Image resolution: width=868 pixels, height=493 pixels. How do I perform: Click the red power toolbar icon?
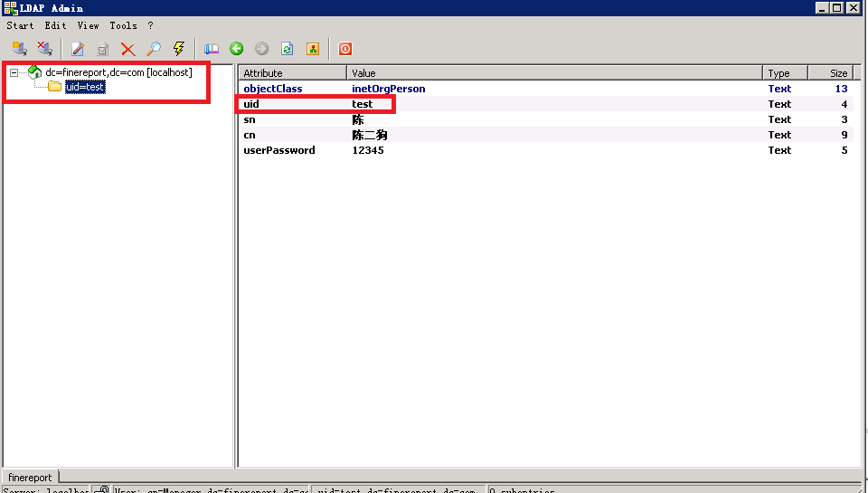[x=345, y=49]
